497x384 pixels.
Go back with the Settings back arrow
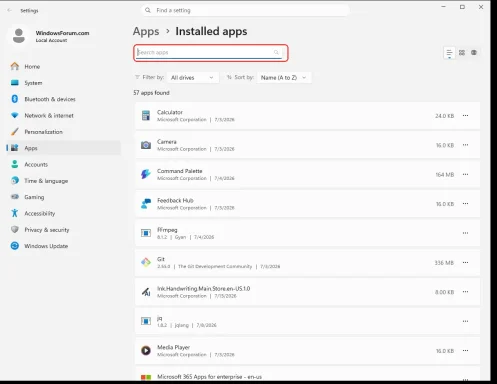coord(9,10)
